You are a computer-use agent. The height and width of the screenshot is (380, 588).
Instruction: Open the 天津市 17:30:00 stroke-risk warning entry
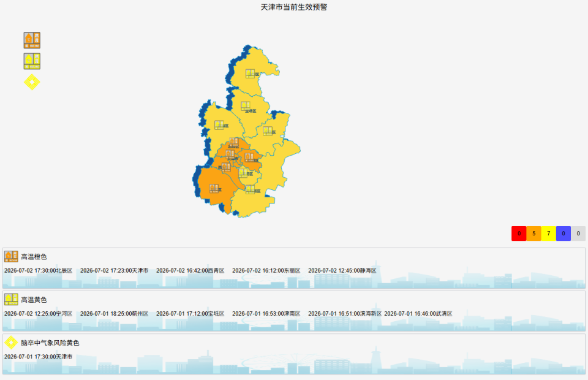click(38, 357)
